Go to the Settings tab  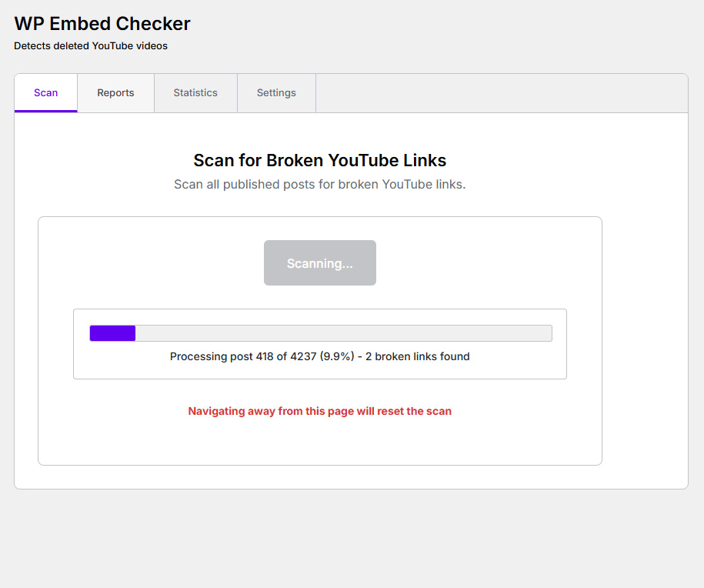276,93
